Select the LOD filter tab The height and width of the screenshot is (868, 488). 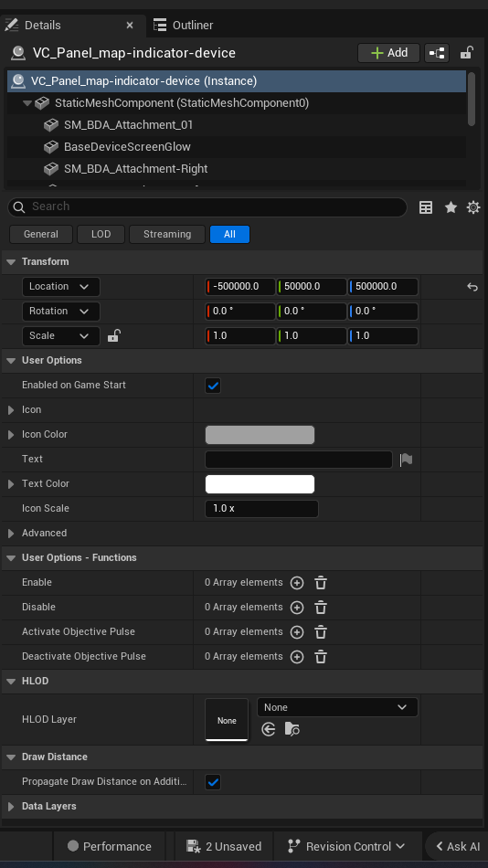coord(101,234)
